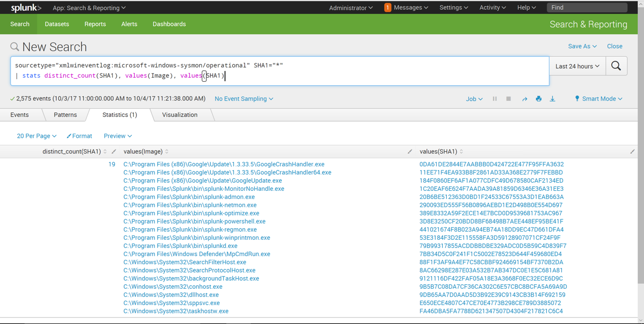Screen dimensions: 644x324
Task: Open the Last 24 hours time picker
Action: 577,66
